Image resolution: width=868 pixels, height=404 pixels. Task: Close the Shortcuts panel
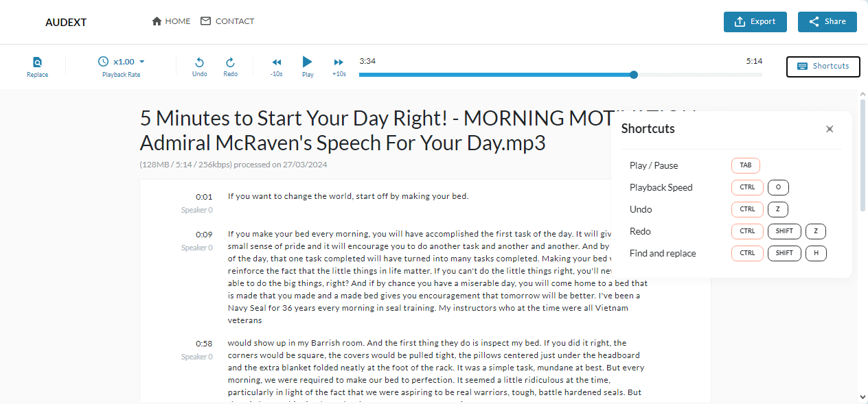[x=830, y=129]
